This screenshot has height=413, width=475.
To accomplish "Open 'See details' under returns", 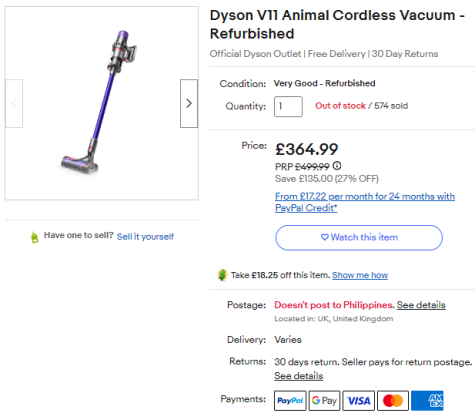I will coord(299,376).
